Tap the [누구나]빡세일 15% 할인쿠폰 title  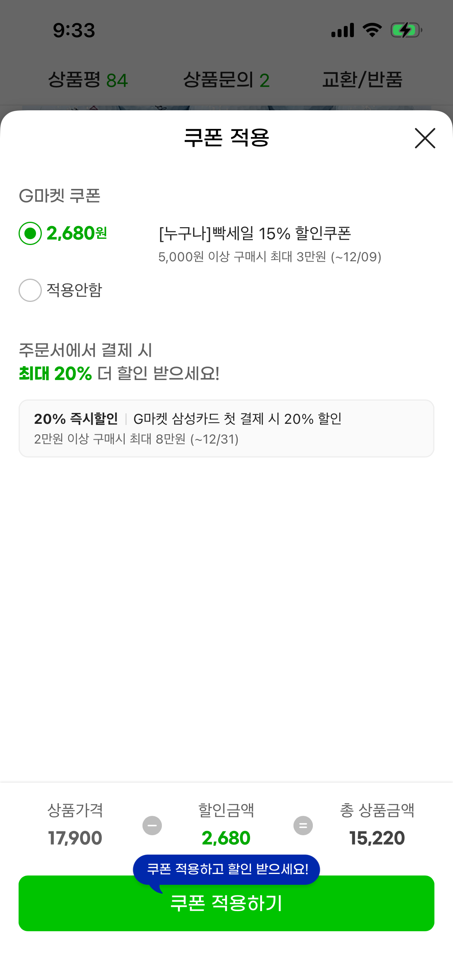[x=255, y=233]
